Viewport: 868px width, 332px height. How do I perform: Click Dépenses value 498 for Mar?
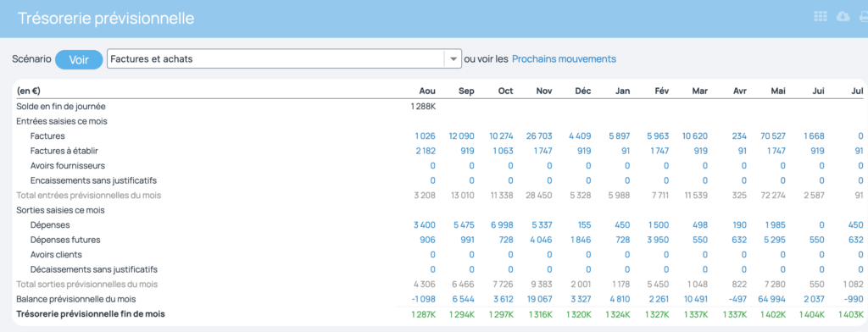[x=699, y=225]
